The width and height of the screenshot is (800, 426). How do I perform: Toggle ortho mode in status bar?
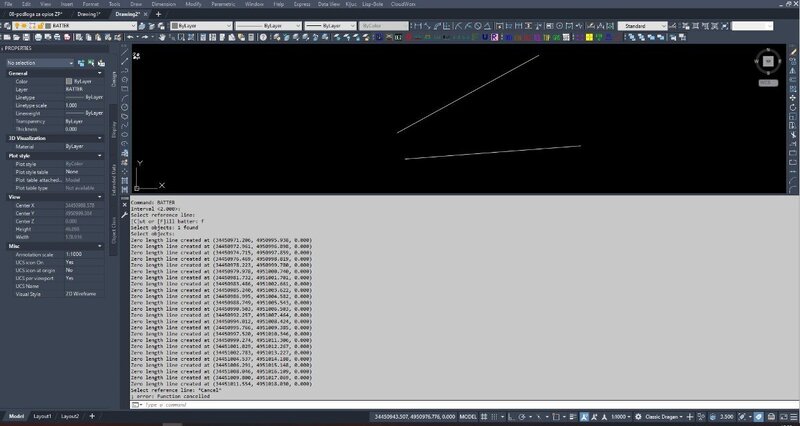[x=510, y=417]
